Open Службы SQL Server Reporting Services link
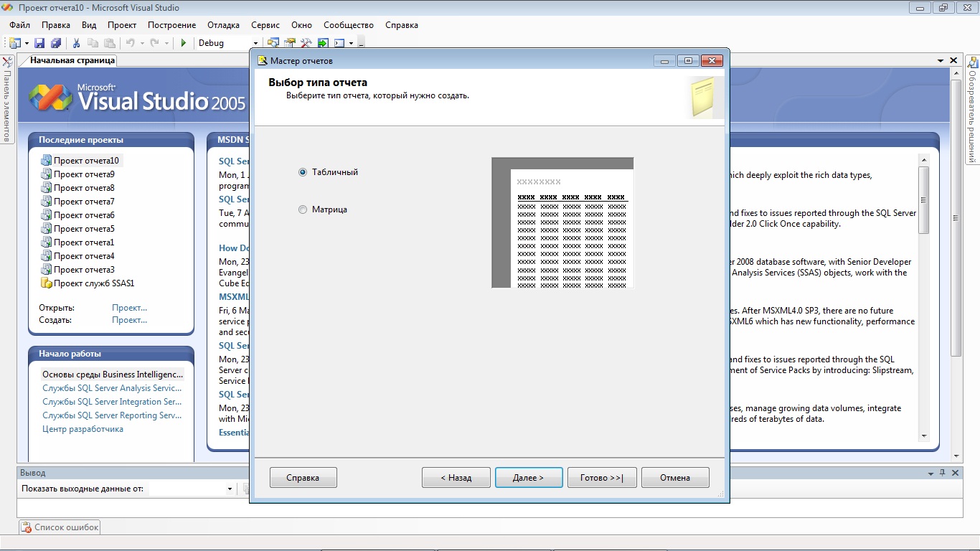The image size is (980, 551). tap(112, 415)
